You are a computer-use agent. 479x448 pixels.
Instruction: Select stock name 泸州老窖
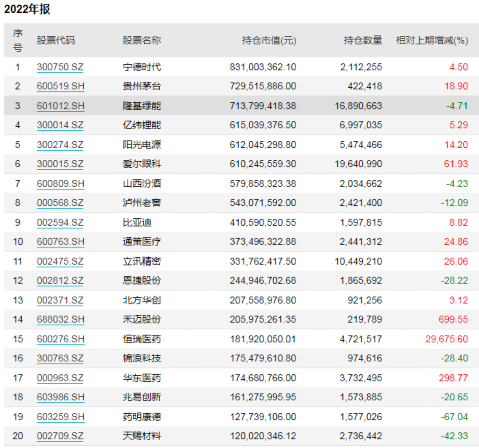tap(142, 203)
